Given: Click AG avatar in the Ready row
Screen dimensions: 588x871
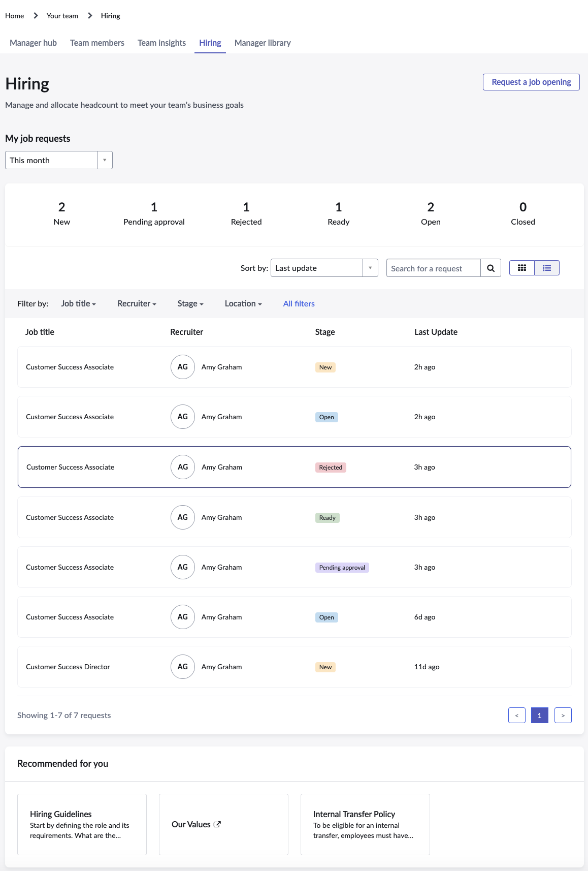Looking at the screenshot, I should 183,517.
